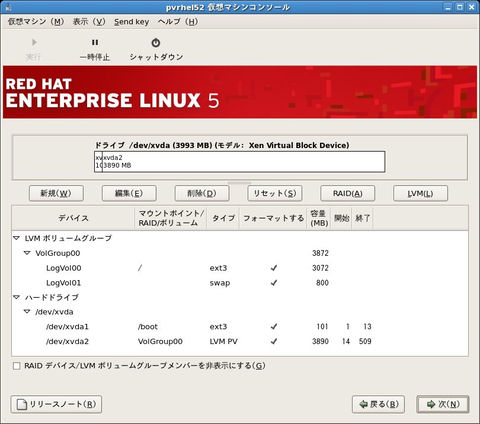Open the 仮想マシン(M) menu
The width and height of the screenshot is (480, 424).
pyautogui.click(x=36, y=22)
